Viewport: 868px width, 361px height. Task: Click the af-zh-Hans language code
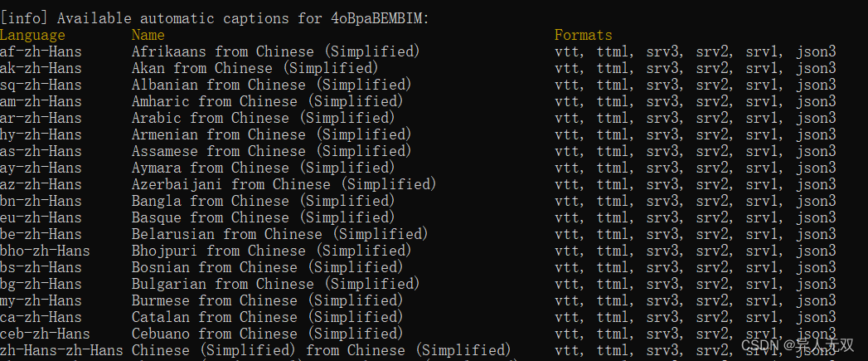(41, 52)
